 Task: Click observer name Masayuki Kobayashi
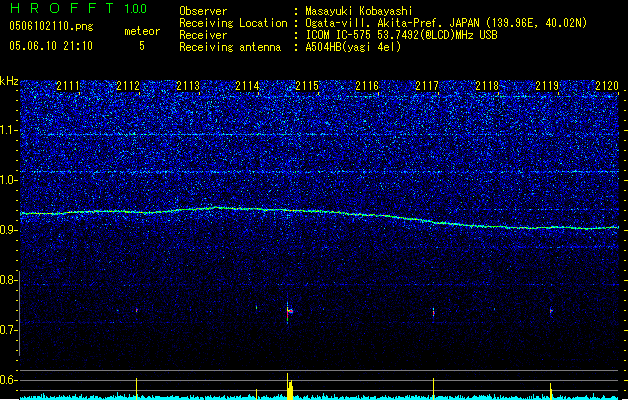359,11
